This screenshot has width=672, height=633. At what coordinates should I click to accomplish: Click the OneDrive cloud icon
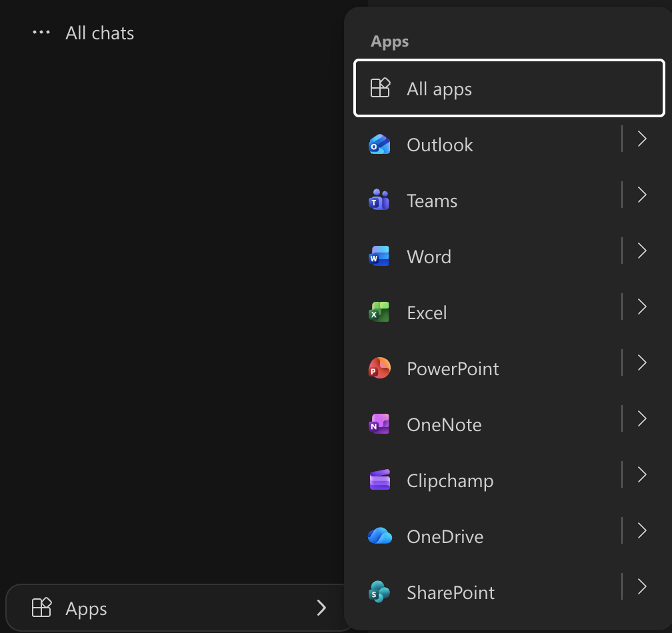click(379, 536)
